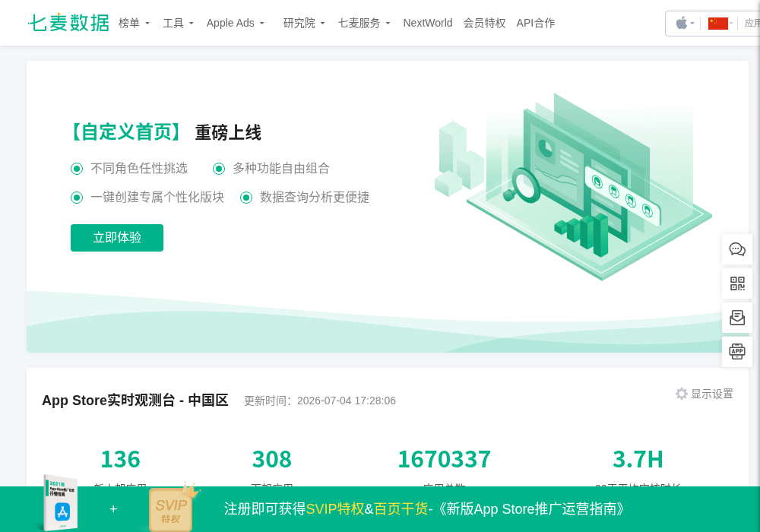Click the 一键创建专属个性化版块 text
Image resolution: width=760 pixels, height=532 pixels.
(157, 197)
